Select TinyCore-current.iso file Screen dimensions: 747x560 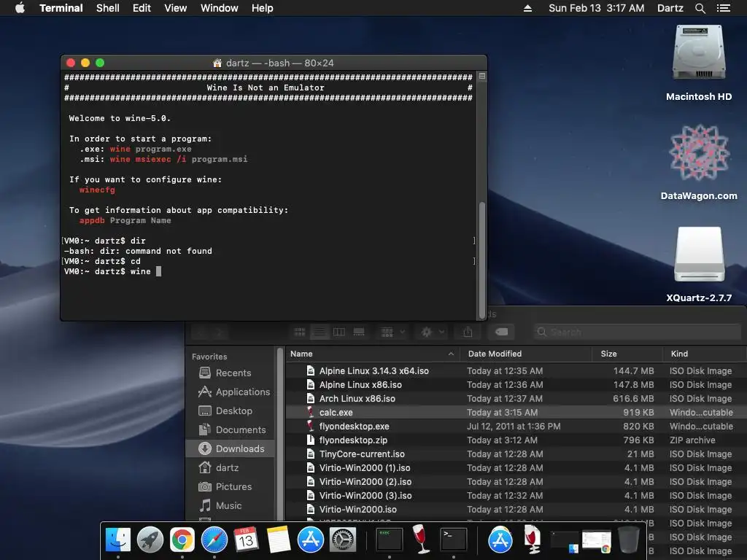(516, 454)
